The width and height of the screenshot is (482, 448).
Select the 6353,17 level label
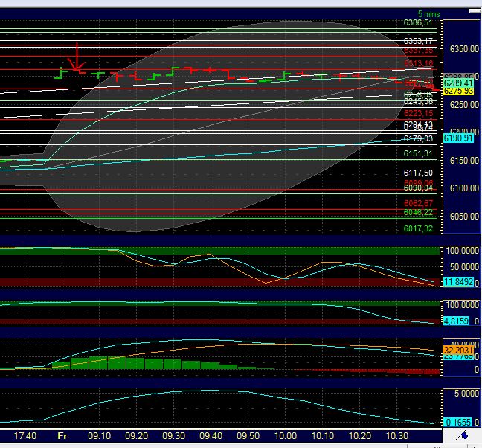(418, 41)
